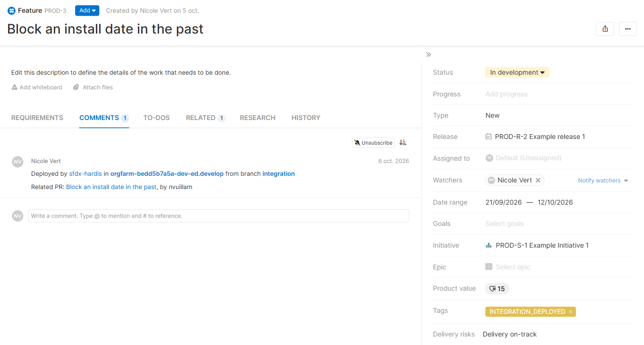Open the History tab
This screenshot has width=644, height=345.
pyautogui.click(x=306, y=118)
